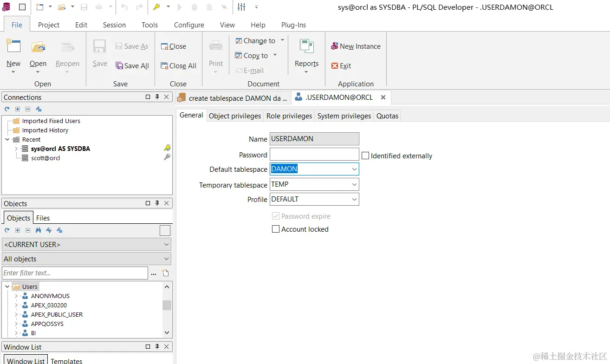
Task: Remove a connection with the minus icon
Action: (28, 109)
